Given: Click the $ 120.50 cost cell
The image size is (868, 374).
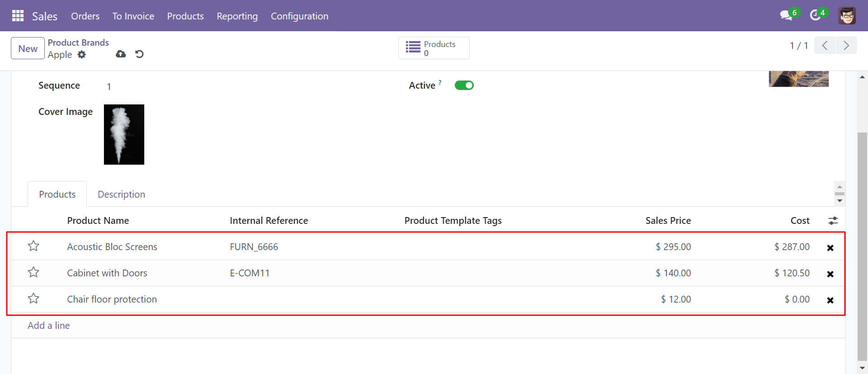Looking at the screenshot, I should [792, 273].
